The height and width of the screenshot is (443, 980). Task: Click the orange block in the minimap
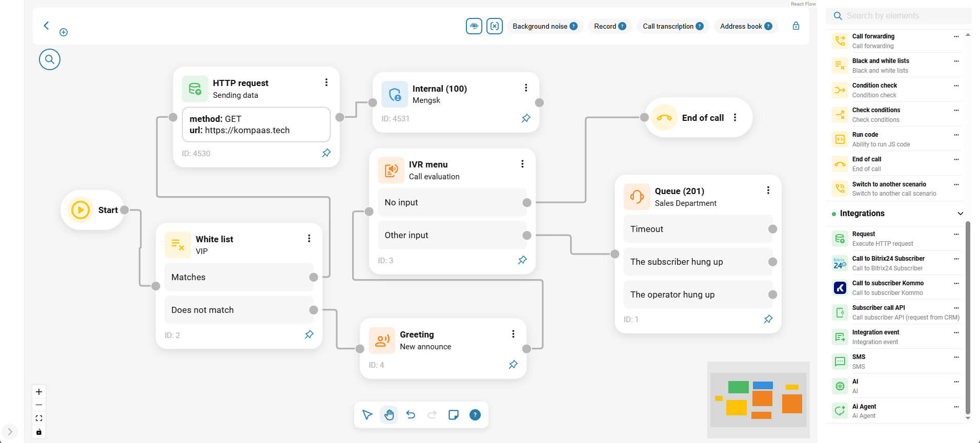[x=791, y=403]
